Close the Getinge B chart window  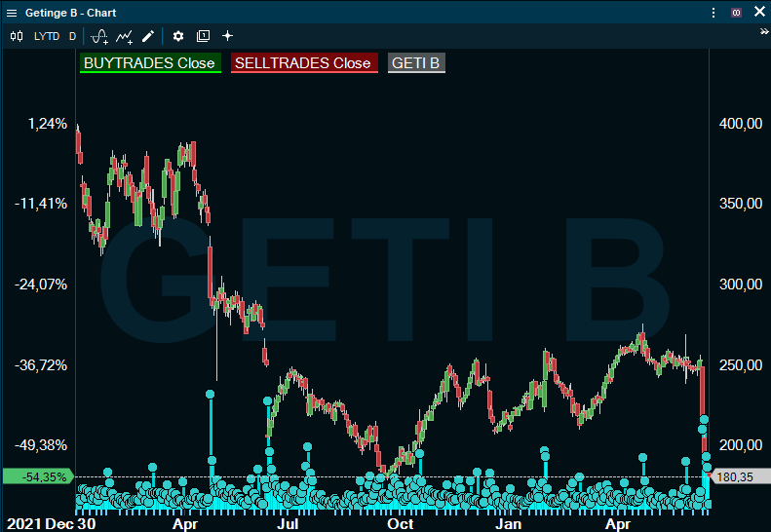(759, 12)
